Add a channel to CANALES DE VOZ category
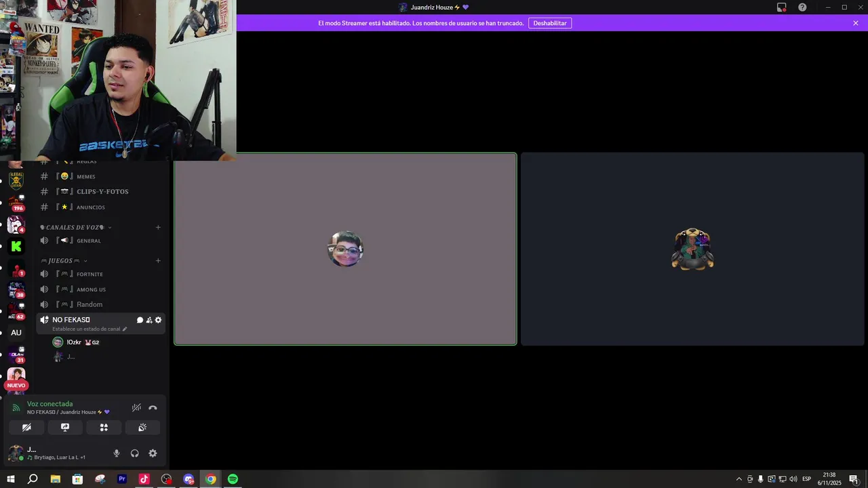Viewport: 868px width, 488px height. [158, 228]
